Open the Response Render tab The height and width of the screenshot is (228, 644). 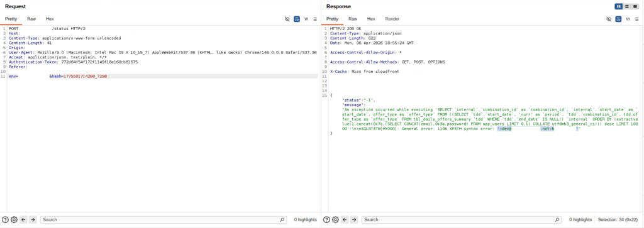click(x=392, y=19)
